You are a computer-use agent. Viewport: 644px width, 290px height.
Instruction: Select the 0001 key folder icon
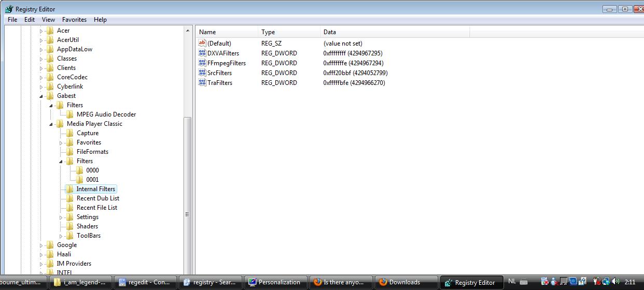79,180
